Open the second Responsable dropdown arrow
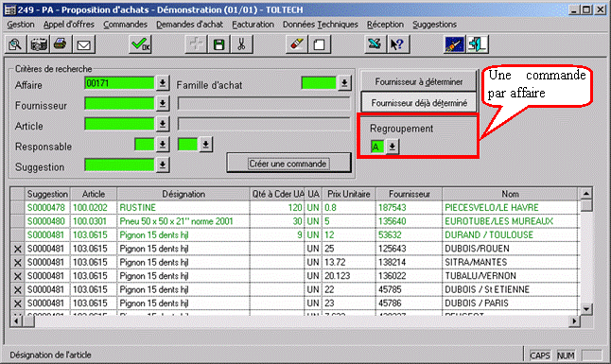 click(x=206, y=145)
